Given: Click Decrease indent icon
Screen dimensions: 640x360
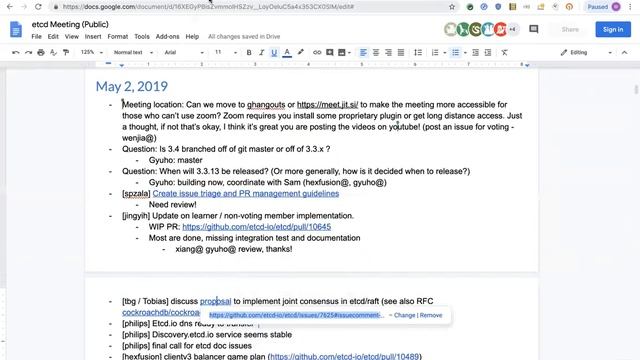Looking at the screenshot, I should point(475,52).
